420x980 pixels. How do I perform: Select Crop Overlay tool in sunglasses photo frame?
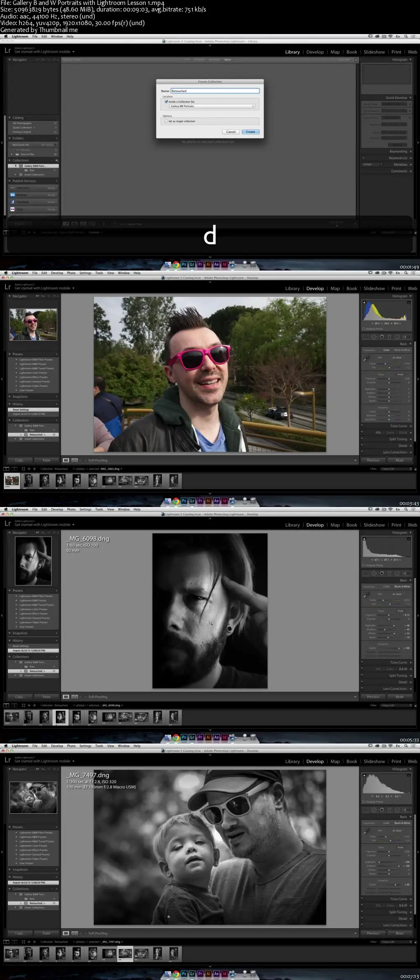[366, 337]
